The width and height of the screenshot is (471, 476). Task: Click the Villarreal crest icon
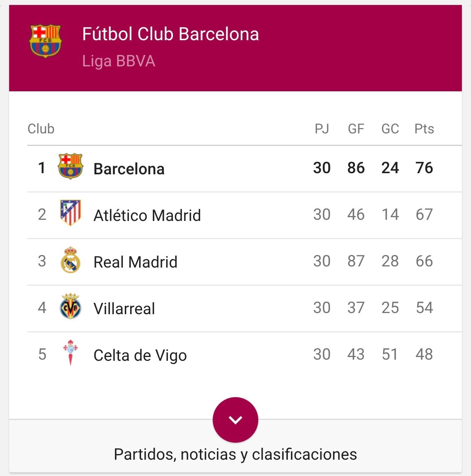(x=71, y=307)
